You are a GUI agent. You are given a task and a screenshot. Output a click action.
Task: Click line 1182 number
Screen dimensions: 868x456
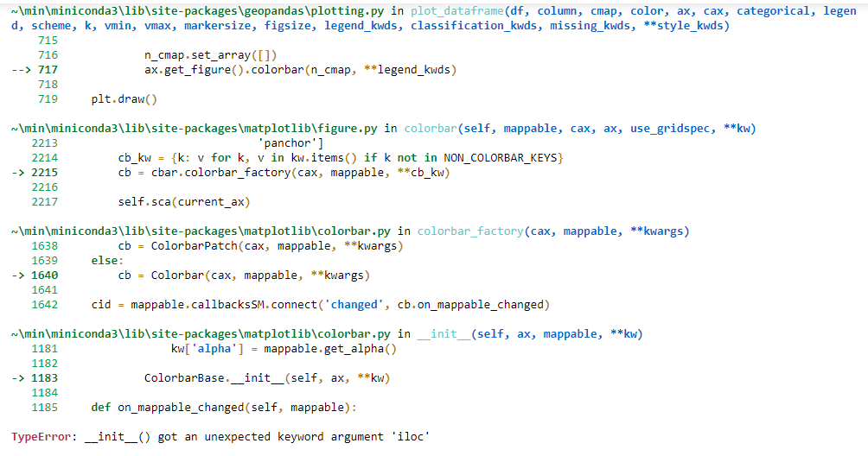[x=44, y=364]
